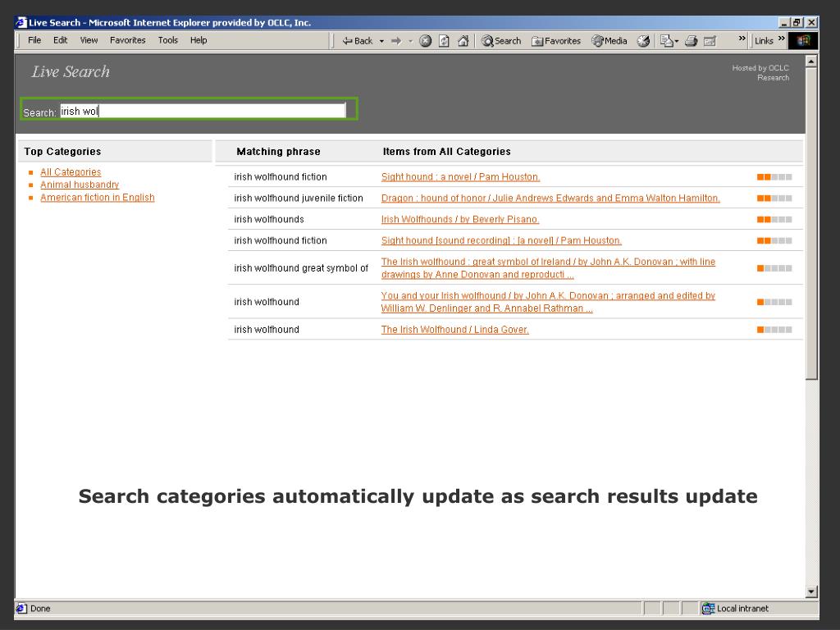840x630 pixels.
Task: Open the Help menu
Action: coord(199,40)
